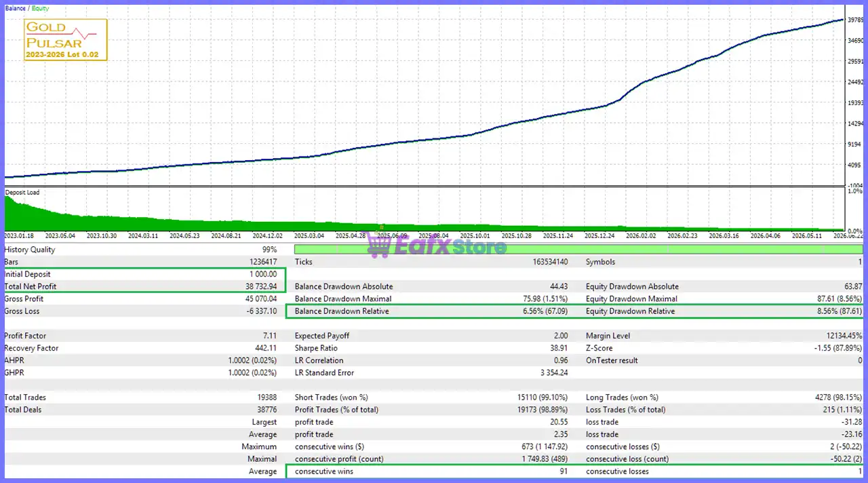This screenshot has height=483, width=868.
Task: Click the date axis label 2025.03.04
Action: pyautogui.click(x=309, y=236)
